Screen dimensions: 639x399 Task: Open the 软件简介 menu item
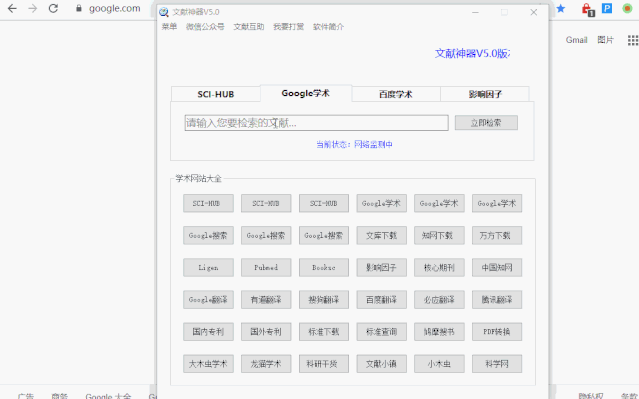[x=328, y=26]
